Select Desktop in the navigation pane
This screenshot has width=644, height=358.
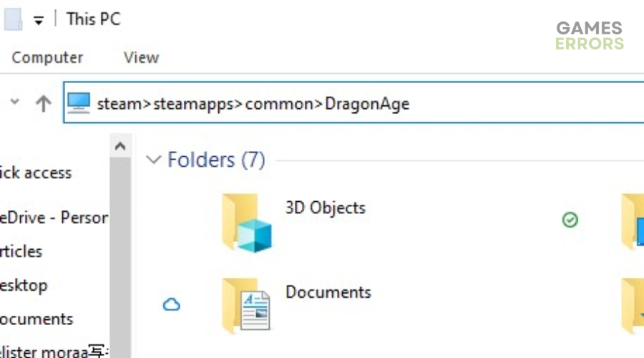[24, 285]
